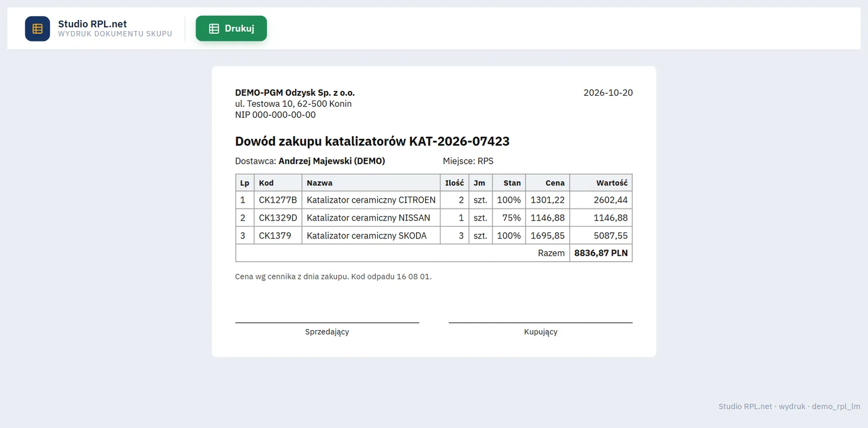Click the heading Dowód zakupu katalizatorów KAT-2026-07423
Image resolution: width=868 pixels, height=428 pixels.
click(x=372, y=141)
